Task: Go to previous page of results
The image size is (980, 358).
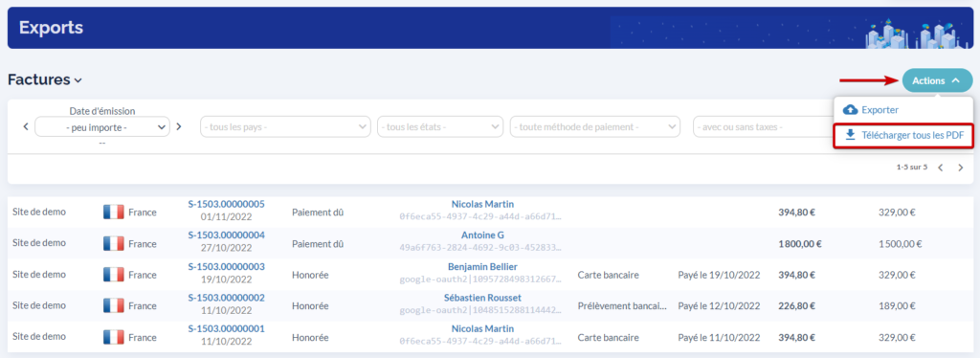Action: pyautogui.click(x=940, y=168)
